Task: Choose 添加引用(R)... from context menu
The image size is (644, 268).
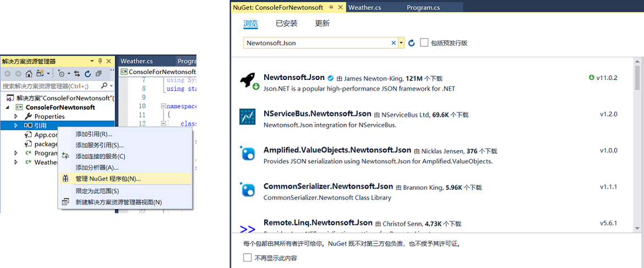Action: point(125,134)
